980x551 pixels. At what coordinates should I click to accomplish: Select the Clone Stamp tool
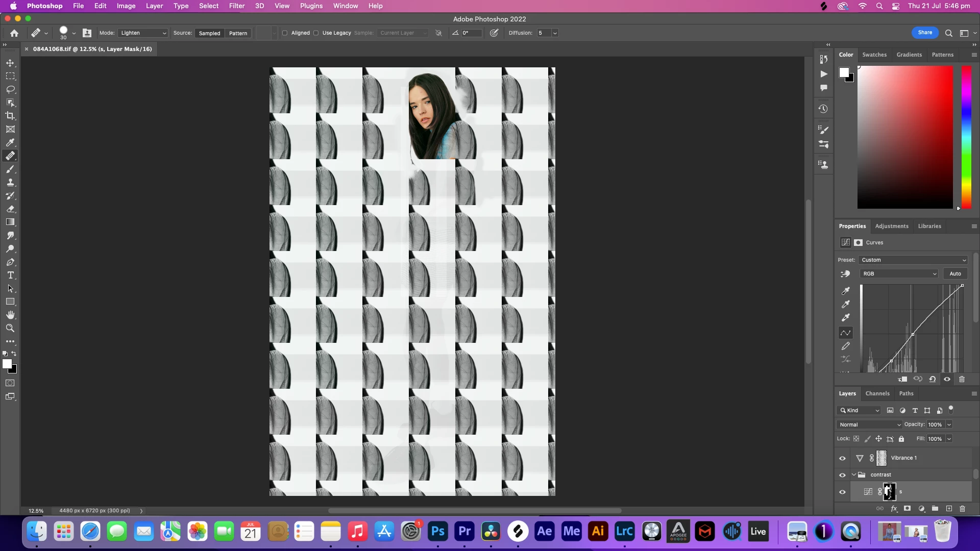(10, 183)
